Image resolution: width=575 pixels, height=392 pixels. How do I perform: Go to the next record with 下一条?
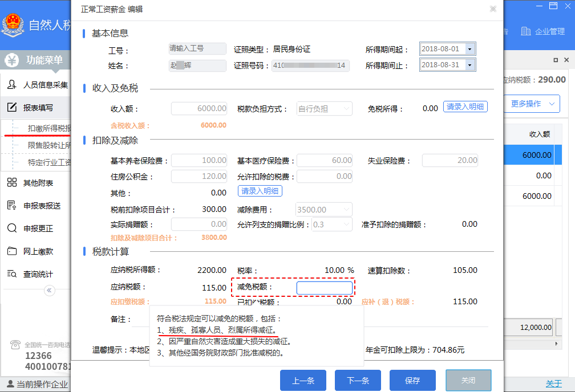[358, 381]
